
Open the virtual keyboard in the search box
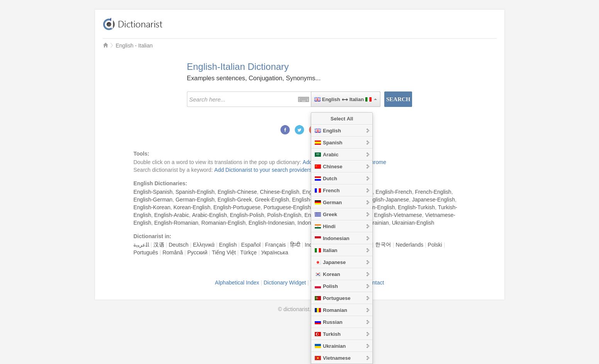point(303,99)
